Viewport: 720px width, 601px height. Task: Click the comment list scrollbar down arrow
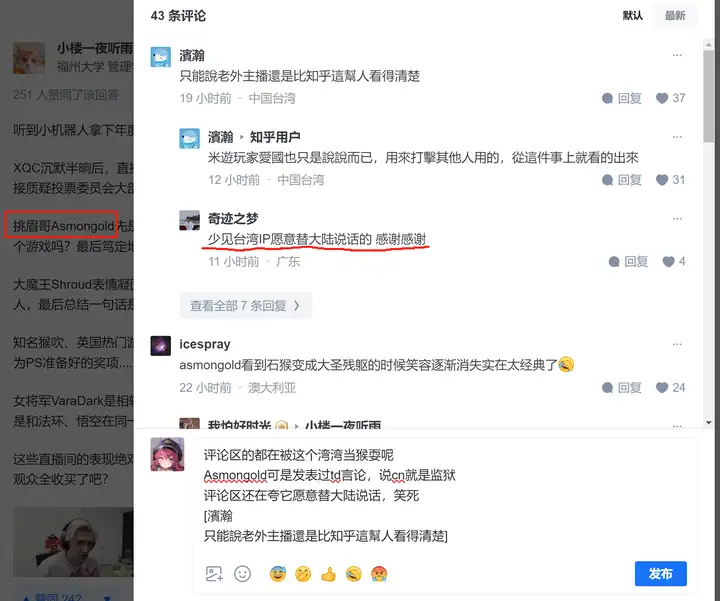point(708,422)
